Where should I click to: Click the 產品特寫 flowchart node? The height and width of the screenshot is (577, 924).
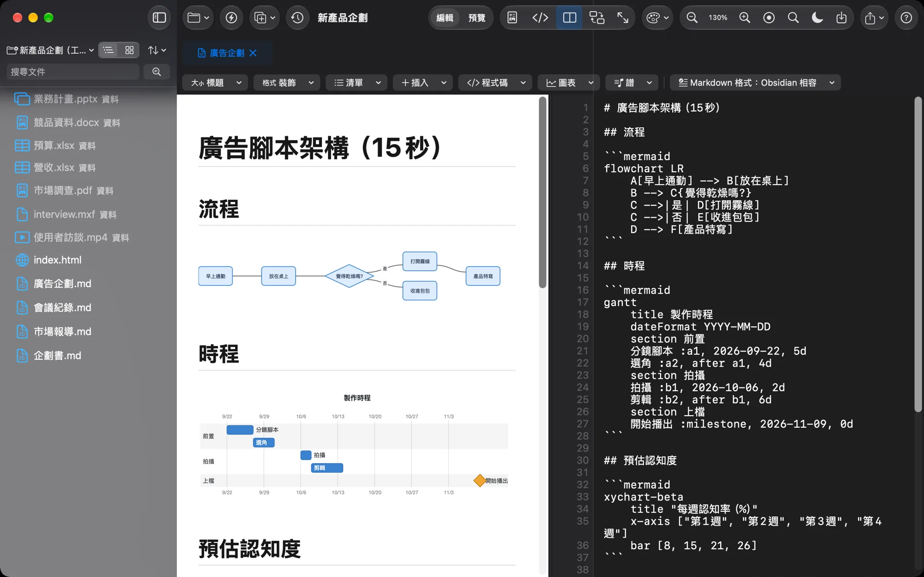[483, 276]
